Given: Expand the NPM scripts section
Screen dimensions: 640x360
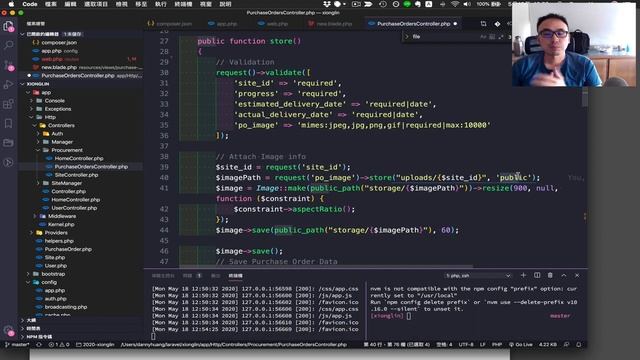Looking at the screenshot, I should (22, 337).
